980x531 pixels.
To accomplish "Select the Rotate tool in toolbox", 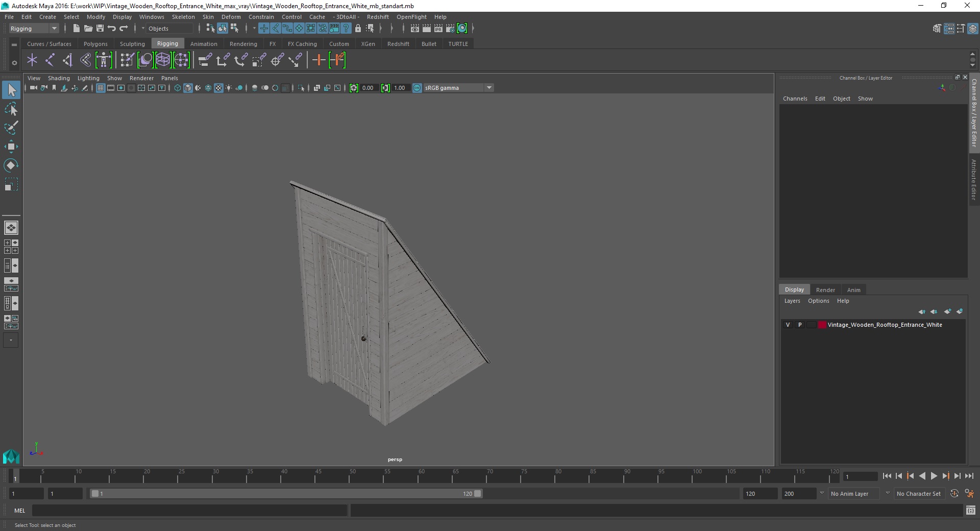I will [11, 165].
